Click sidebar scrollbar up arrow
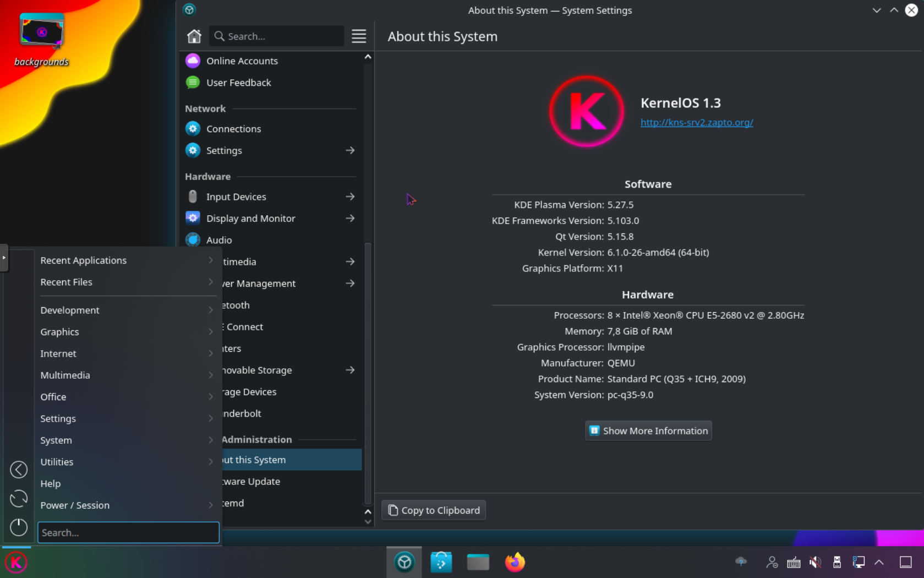The width and height of the screenshot is (924, 578). coord(368,57)
